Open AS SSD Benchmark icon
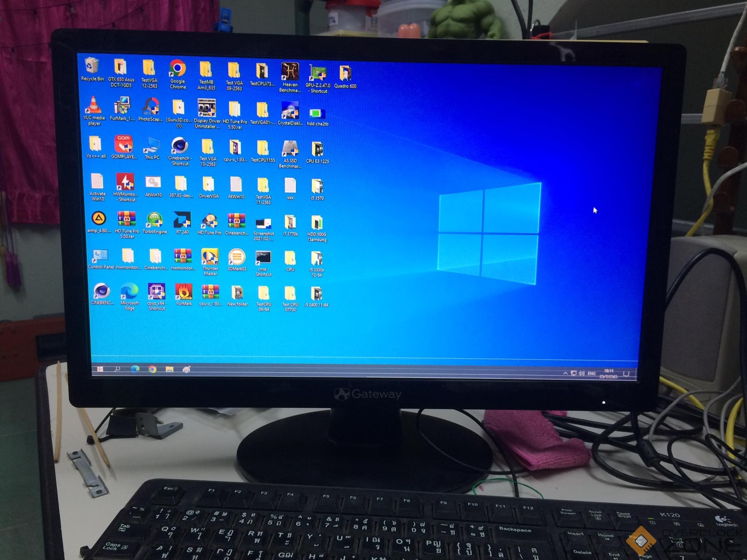 coord(290,148)
